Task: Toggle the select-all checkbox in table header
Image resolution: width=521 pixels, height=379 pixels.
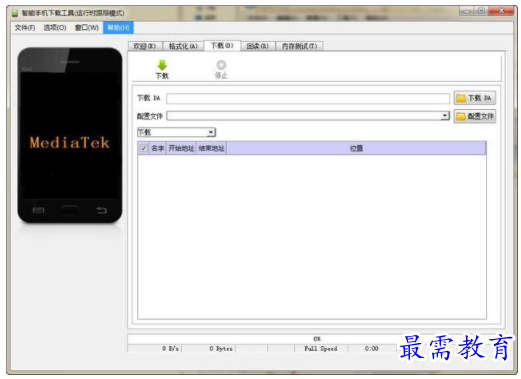Action: click(x=143, y=148)
